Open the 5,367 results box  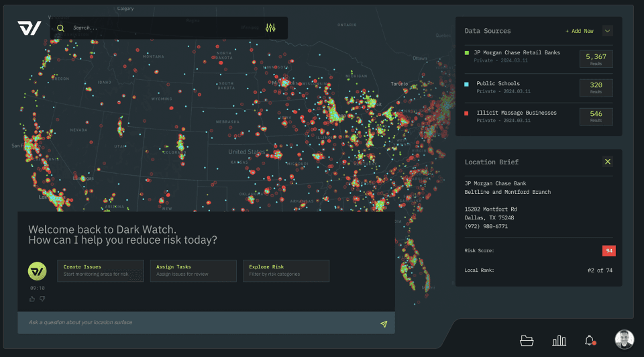596,59
